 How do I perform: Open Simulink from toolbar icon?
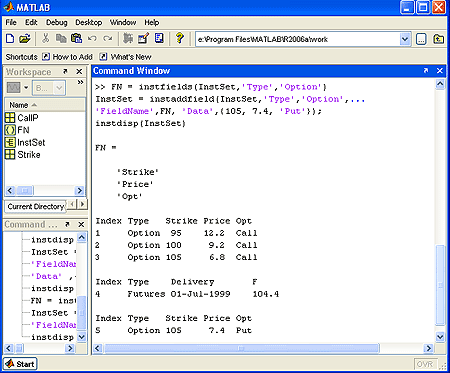coord(128,39)
